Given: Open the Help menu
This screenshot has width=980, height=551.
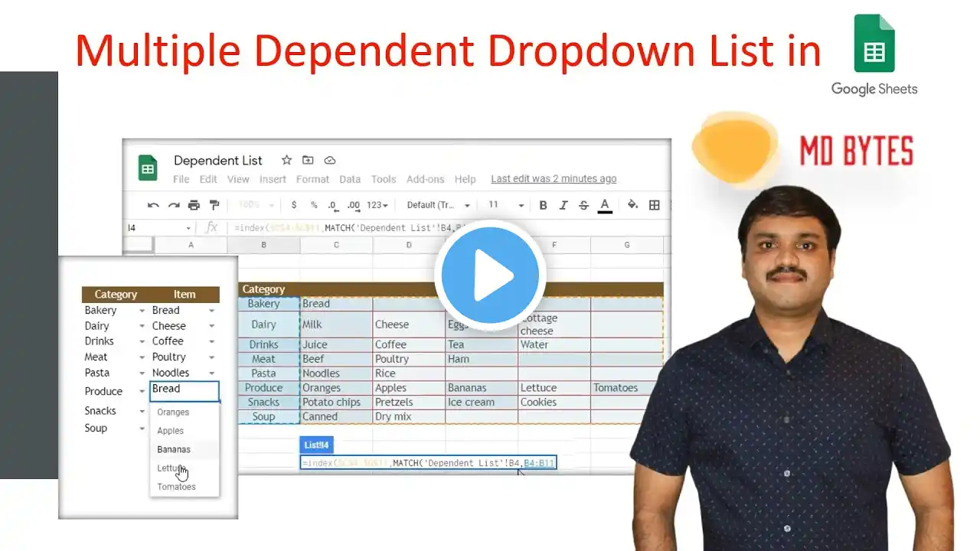Looking at the screenshot, I should 465,179.
